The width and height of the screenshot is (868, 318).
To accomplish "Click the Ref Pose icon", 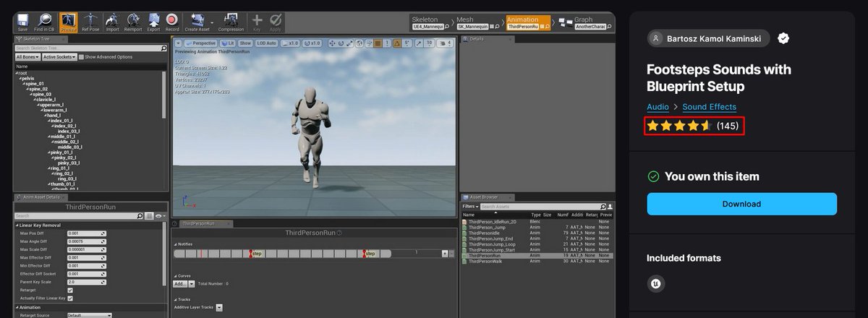I will (90, 22).
